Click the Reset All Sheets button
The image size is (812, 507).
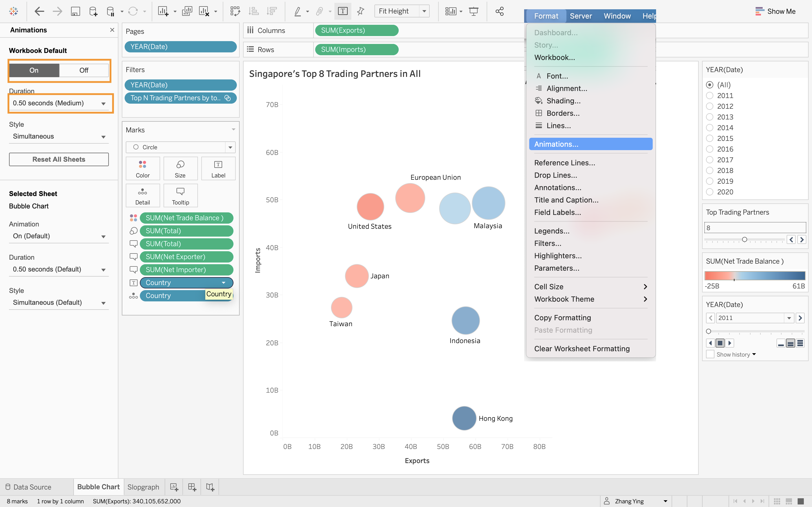pos(59,159)
